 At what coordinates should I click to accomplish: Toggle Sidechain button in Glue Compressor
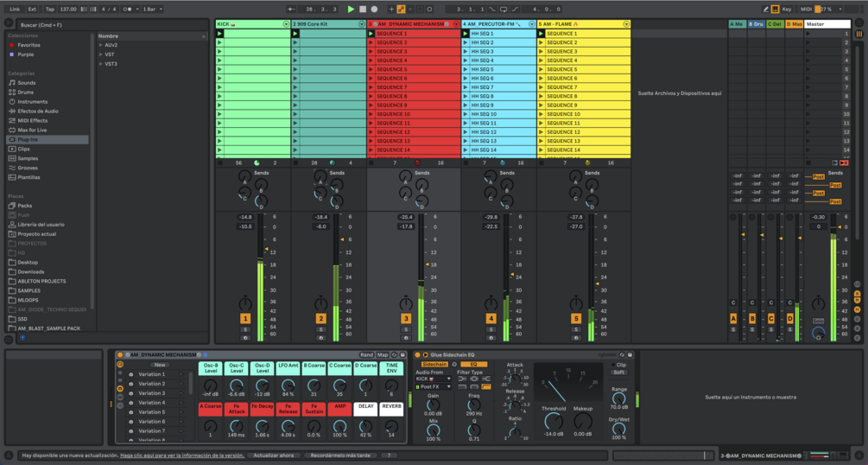pyautogui.click(x=434, y=364)
